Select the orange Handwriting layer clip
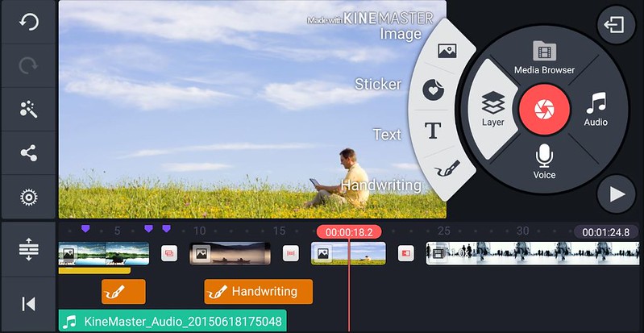 258,291
